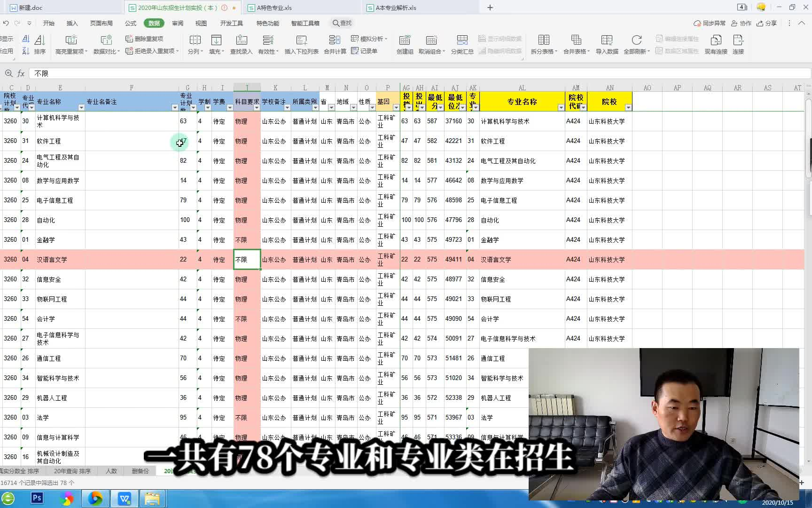Open 高亮重复项 highlight duplicates tool

tap(71, 45)
